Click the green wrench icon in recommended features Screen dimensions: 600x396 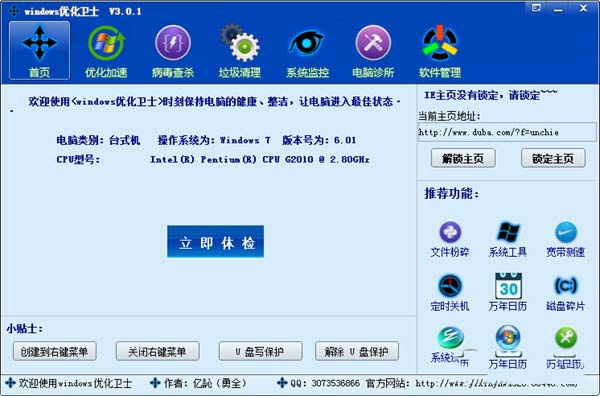566,338
